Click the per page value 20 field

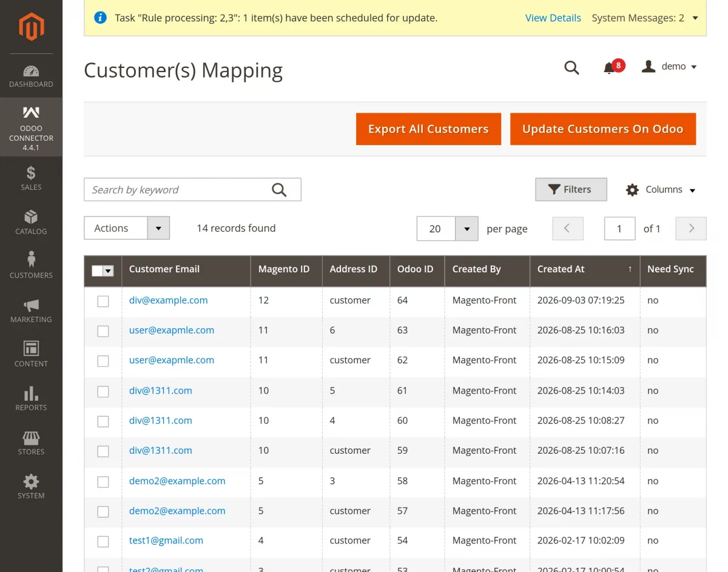coord(436,229)
